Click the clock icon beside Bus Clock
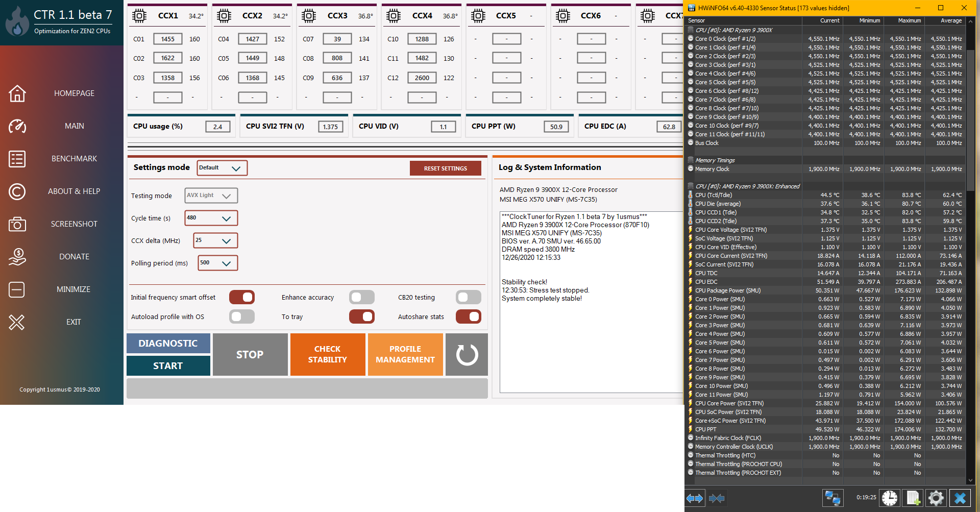This screenshot has width=980, height=512. pyautogui.click(x=691, y=143)
